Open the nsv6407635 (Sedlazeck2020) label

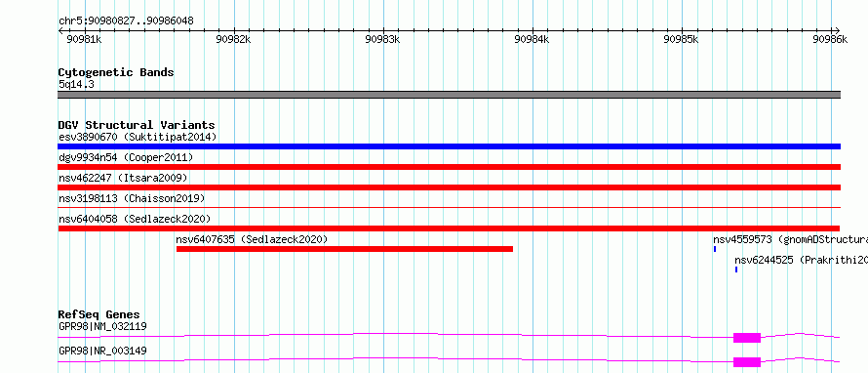pyautogui.click(x=252, y=239)
